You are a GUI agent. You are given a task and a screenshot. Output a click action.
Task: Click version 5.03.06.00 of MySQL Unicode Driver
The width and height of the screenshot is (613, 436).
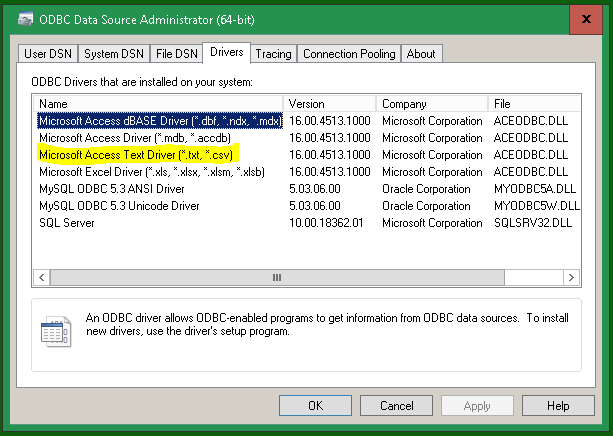[x=315, y=206]
